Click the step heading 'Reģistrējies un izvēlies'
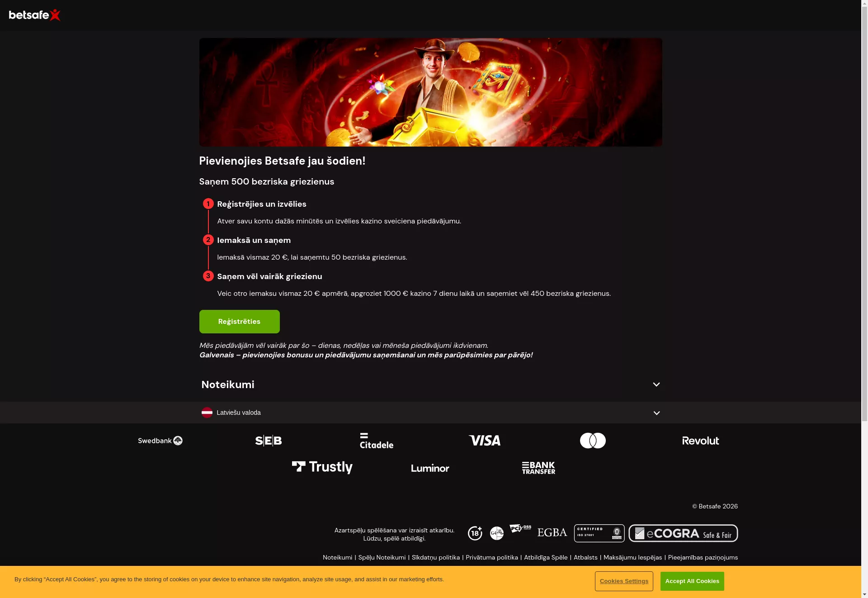868x598 pixels. click(x=262, y=204)
